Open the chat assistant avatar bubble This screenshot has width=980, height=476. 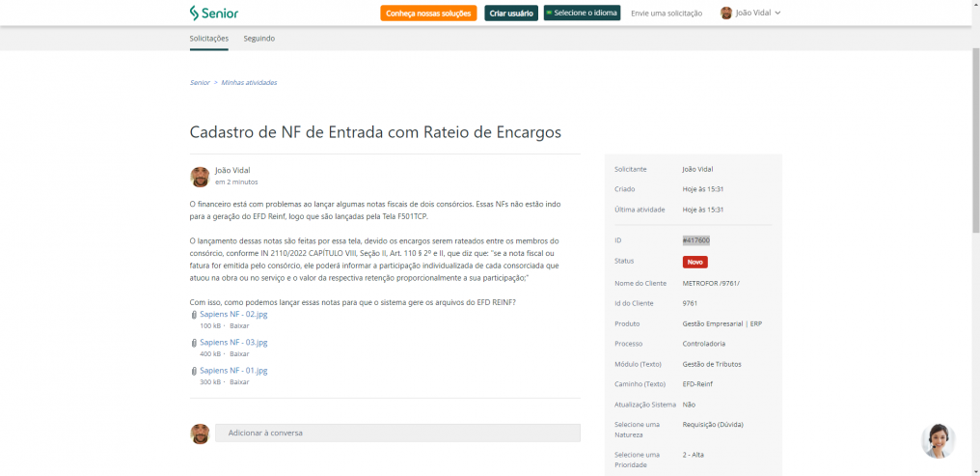tap(939, 441)
